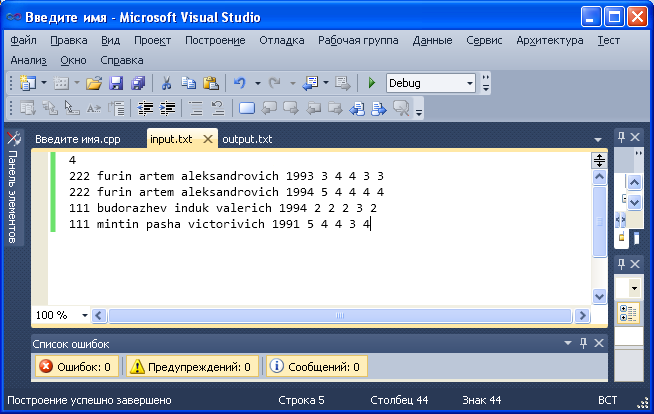Open the file with Open File icon
Image resolution: width=654 pixels, height=414 pixels.
coord(94,83)
